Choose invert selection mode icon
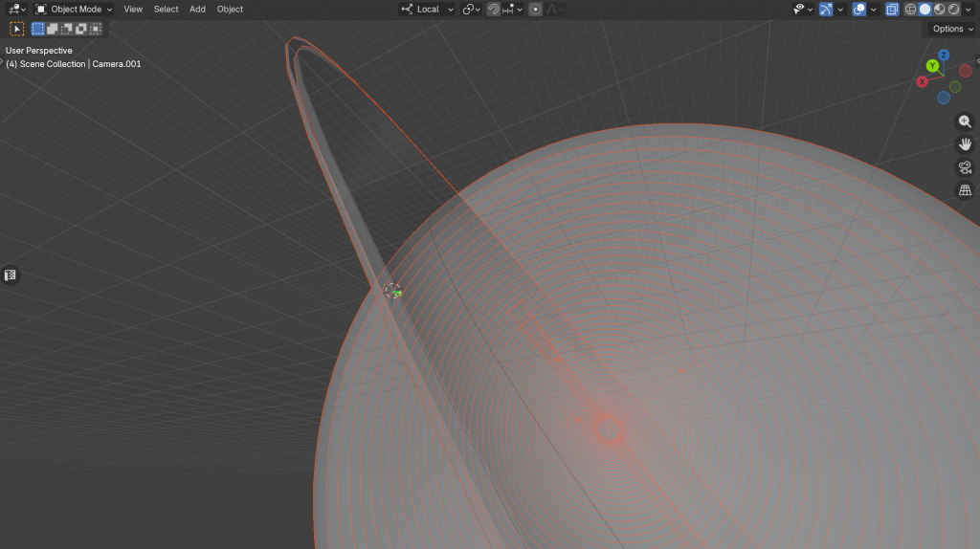980x549 pixels. [81, 29]
